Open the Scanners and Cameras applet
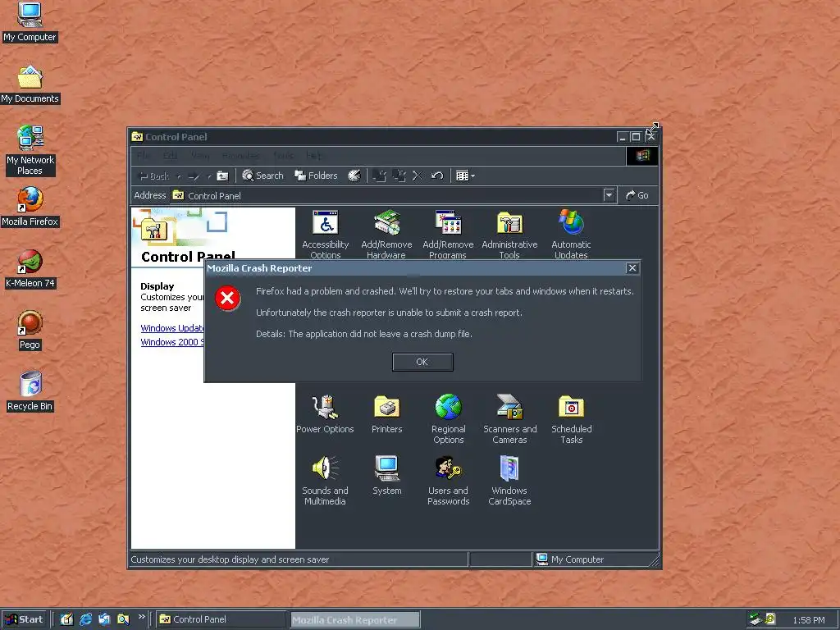 509,419
